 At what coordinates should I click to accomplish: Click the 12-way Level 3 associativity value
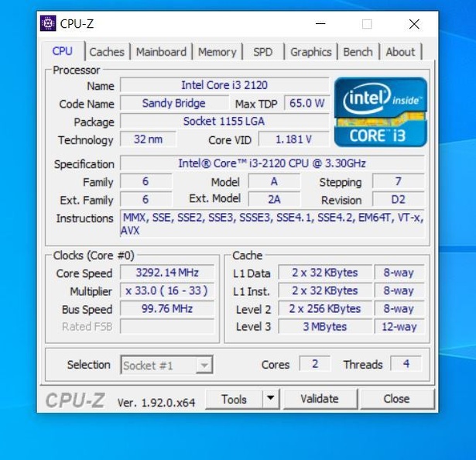[x=399, y=327]
